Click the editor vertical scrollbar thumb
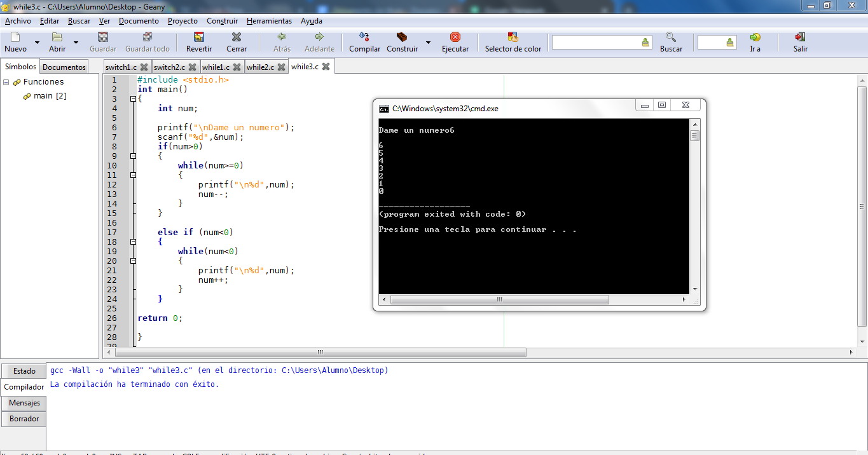The width and height of the screenshot is (868, 455). [x=861, y=206]
